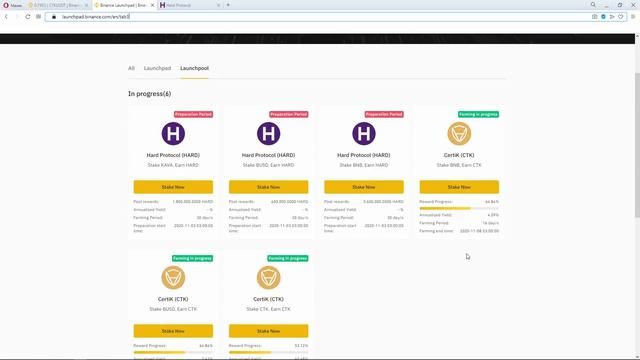Stake Now on Stake BUSD, Earn HARD
The height and width of the screenshot is (360, 640).
tap(269, 187)
